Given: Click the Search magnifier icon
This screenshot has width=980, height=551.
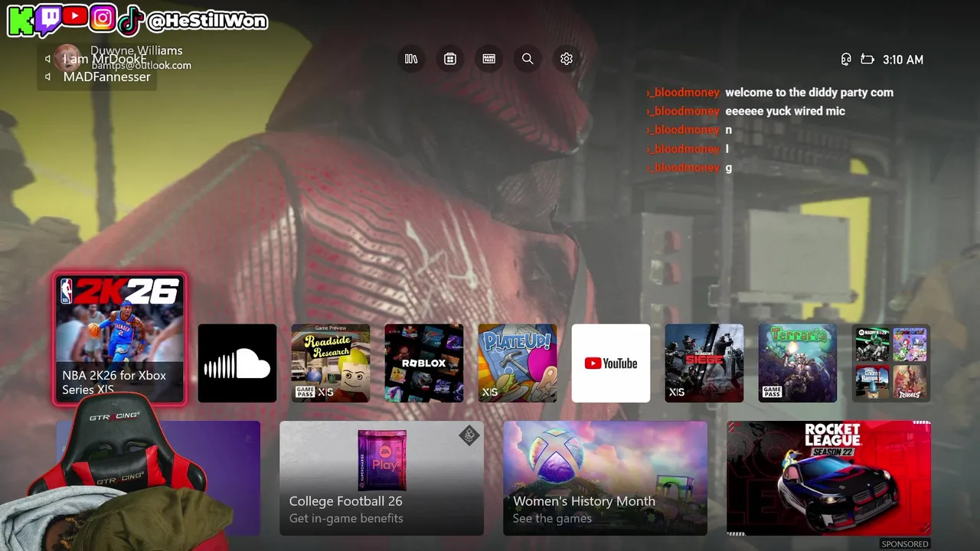Looking at the screenshot, I should pyautogui.click(x=528, y=59).
